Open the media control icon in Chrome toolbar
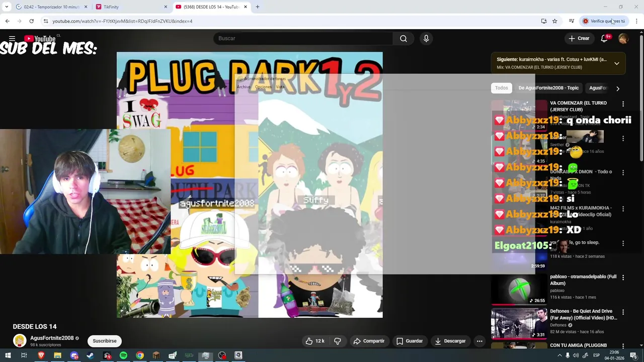644x362 pixels. coord(572,21)
